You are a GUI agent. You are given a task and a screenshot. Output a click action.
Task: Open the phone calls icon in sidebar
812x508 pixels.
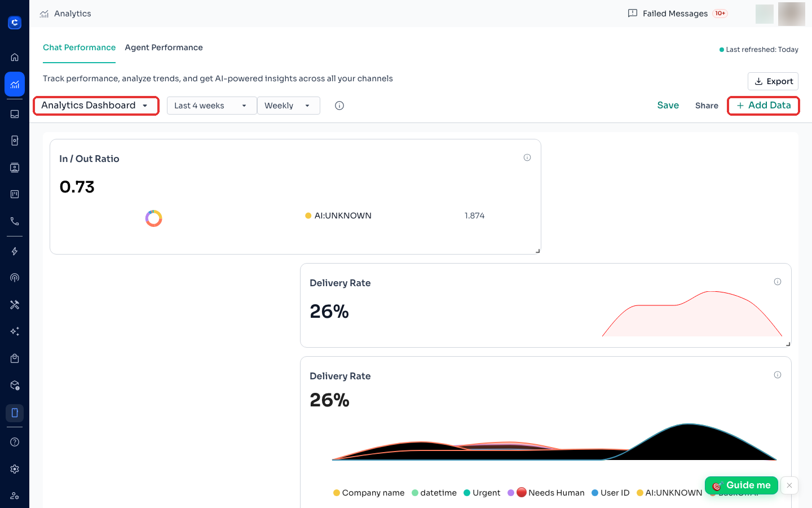15,221
